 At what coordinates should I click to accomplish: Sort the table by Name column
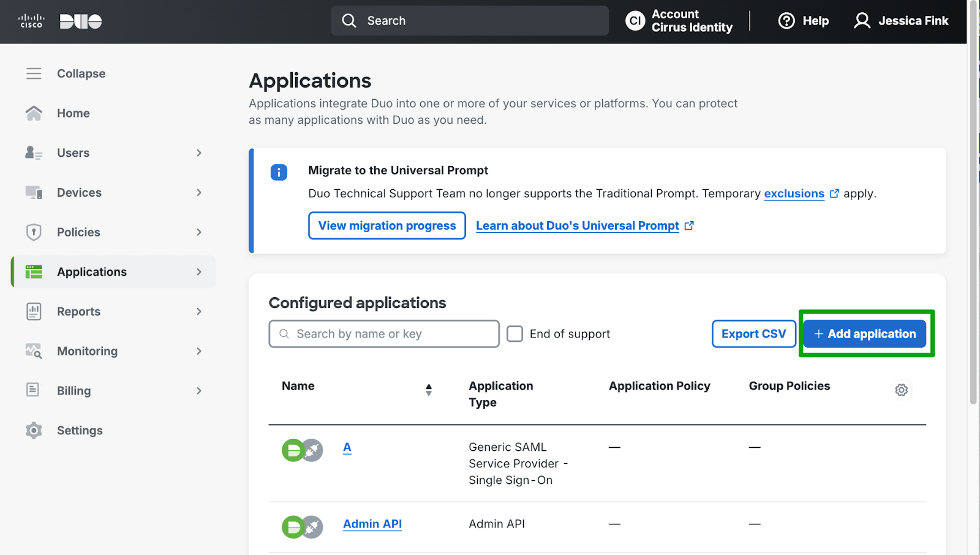[x=428, y=390]
